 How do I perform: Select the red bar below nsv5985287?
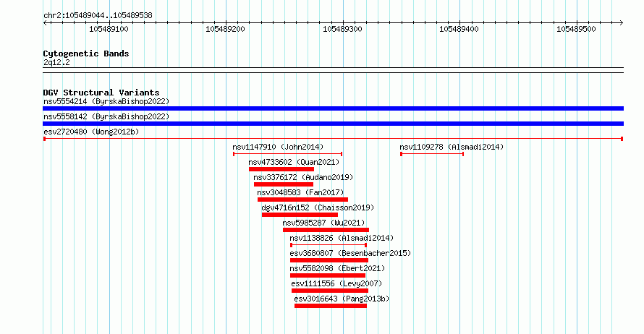[x=326, y=230]
